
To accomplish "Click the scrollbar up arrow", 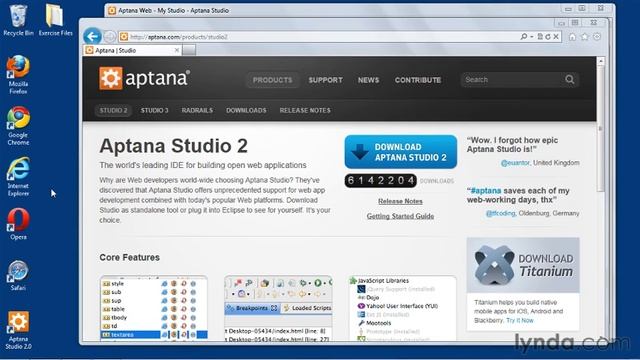I will 600,62.
